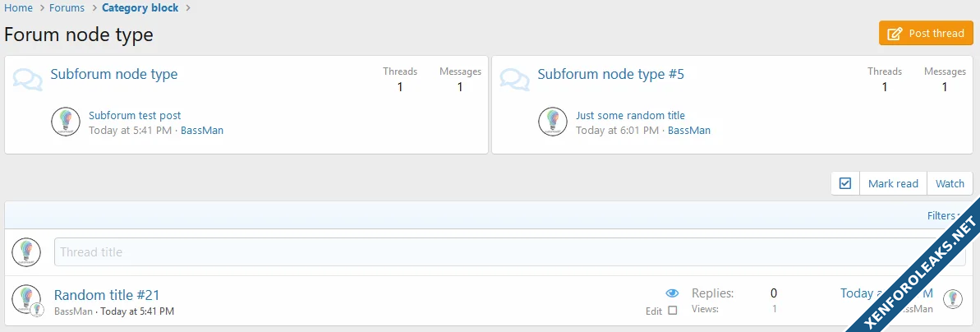The height and width of the screenshot is (332, 980).
Task: Click the Subforum node type #5 chat bubble icon
Action: coord(515,79)
